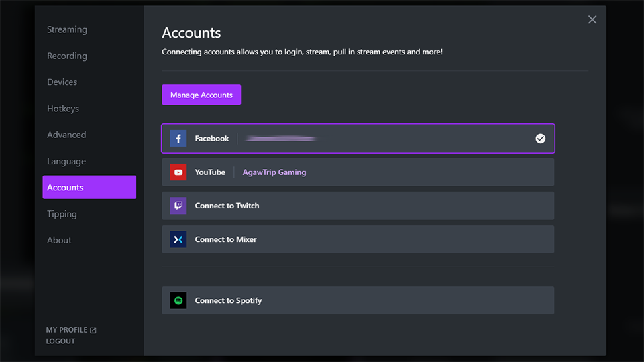Click the LOGOUT link
Viewport: 644px width, 362px height.
pos(60,341)
